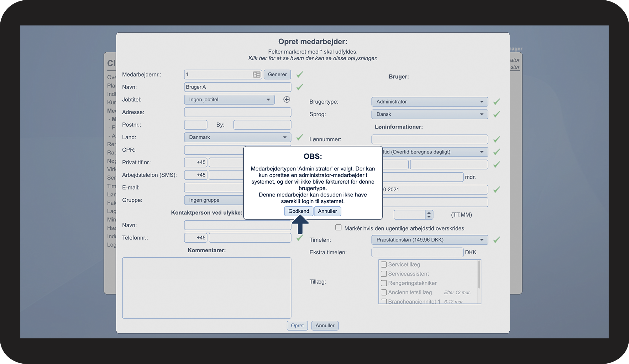Open the Land dropdown showing Danmark

coord(237,137)
